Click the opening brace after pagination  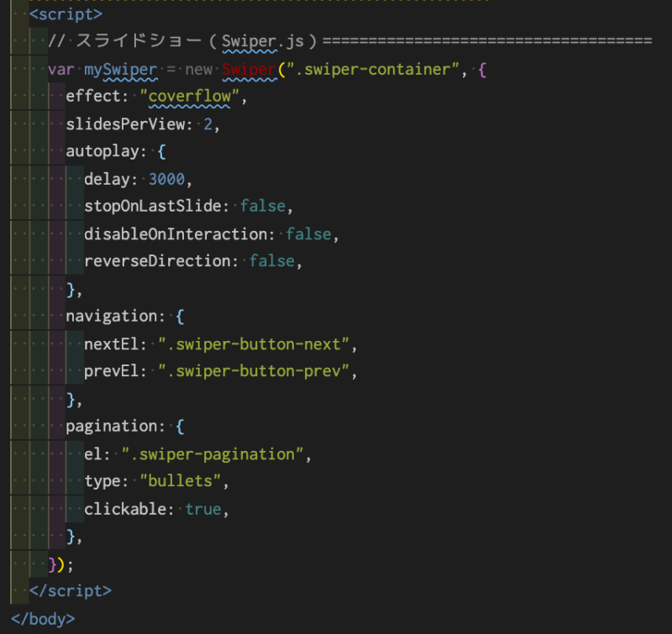coord(180,427)
